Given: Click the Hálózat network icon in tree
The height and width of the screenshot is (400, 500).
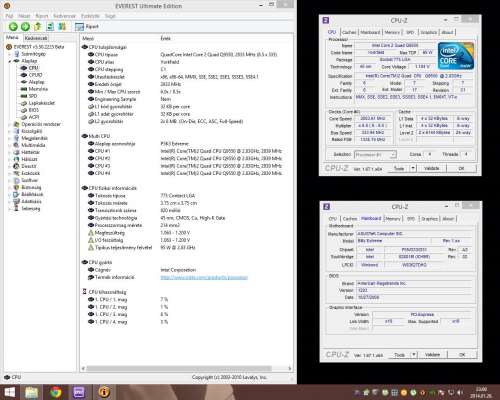Looking at the screenshot, I should (16, 159).
